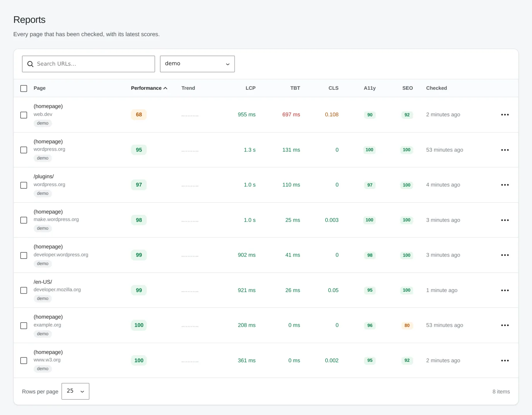Open actions menu for web.dev row
532x415 pixels.
coord(505,115)
